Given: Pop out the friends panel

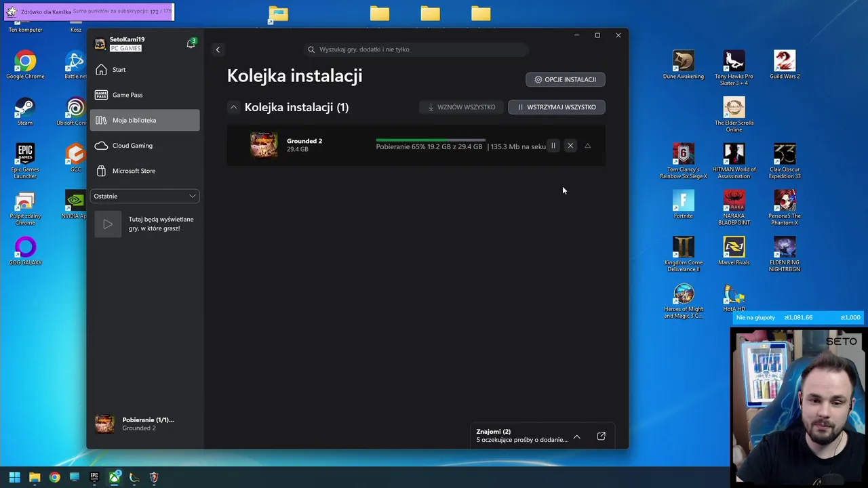Looking at the screenshot, I should tap(601, 436).
